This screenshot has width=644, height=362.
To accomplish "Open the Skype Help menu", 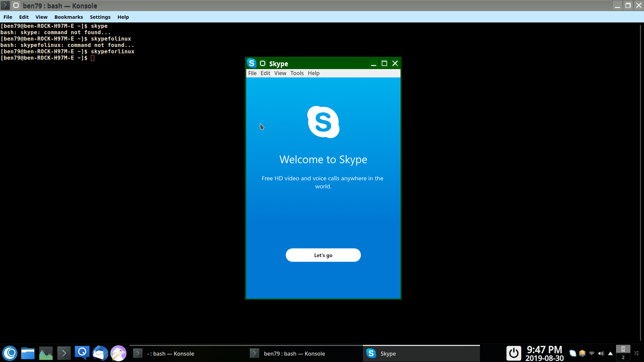I will click(x=314, y=73).
